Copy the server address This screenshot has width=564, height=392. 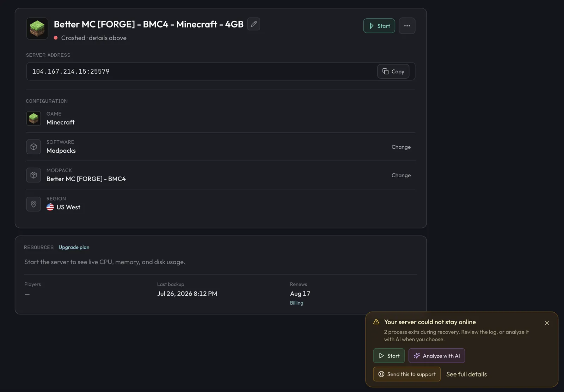393,72
